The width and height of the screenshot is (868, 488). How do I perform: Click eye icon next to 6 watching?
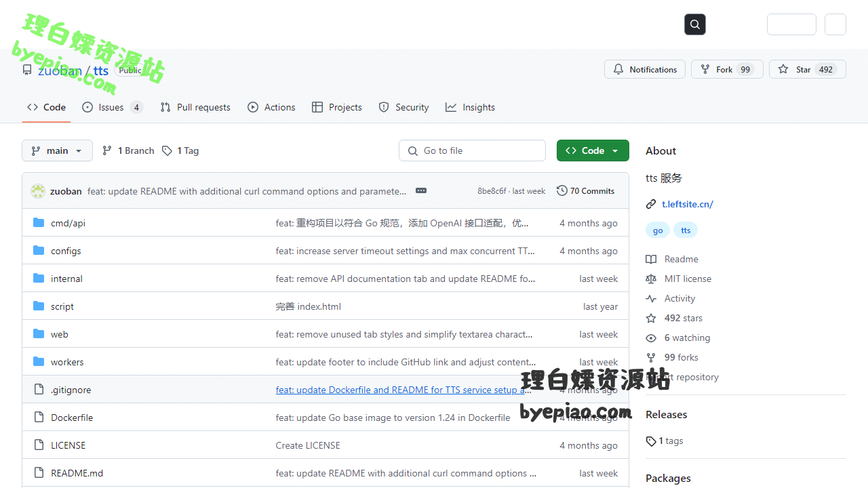click(651, 338)
